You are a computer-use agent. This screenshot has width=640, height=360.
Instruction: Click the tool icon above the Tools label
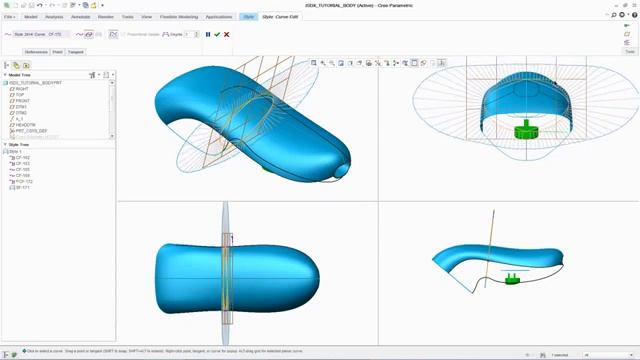[627, 42]
